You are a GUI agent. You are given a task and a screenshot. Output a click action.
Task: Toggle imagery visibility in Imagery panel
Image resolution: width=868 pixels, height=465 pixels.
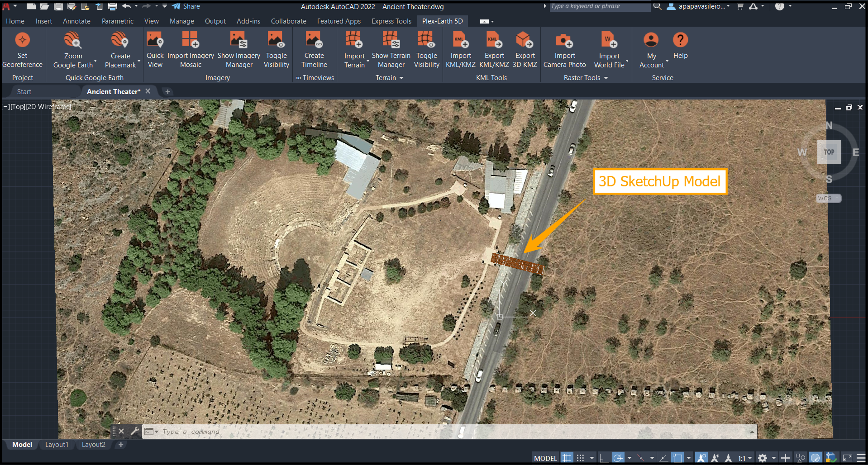click(276, 50)
